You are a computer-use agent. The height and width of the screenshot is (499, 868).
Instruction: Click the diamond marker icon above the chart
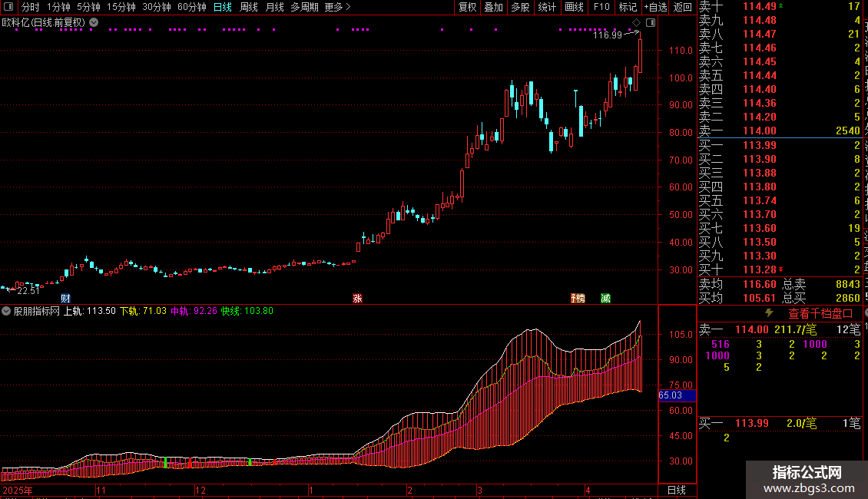[636, 23]
